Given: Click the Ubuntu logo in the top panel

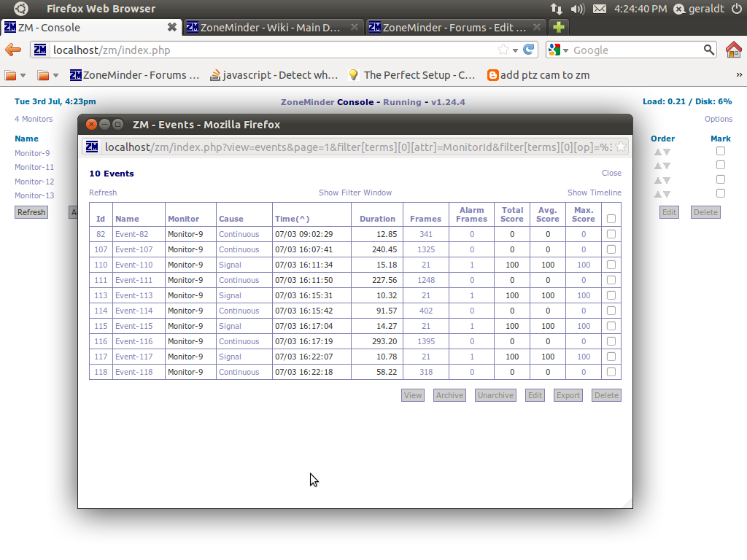Looking at the screenshot, I should click(x=21, y=9).
